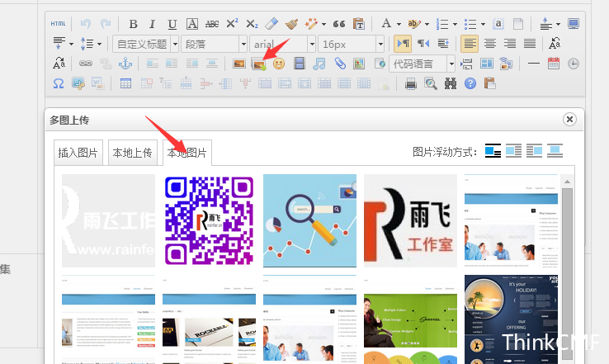Screen dimensions: 609x364
Task: Align text center
Action: tap(490, 44)
